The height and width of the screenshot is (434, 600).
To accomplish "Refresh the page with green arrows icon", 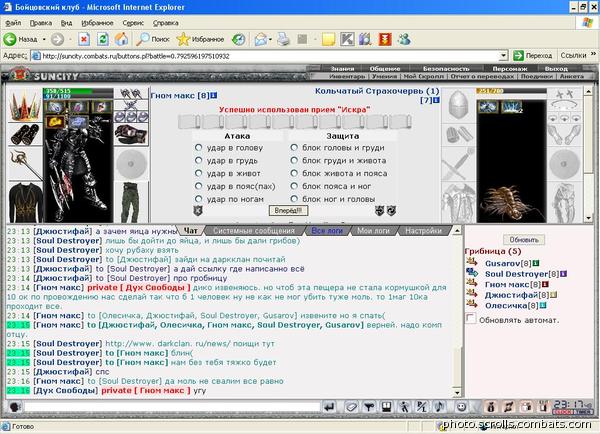I will [103, 39].
